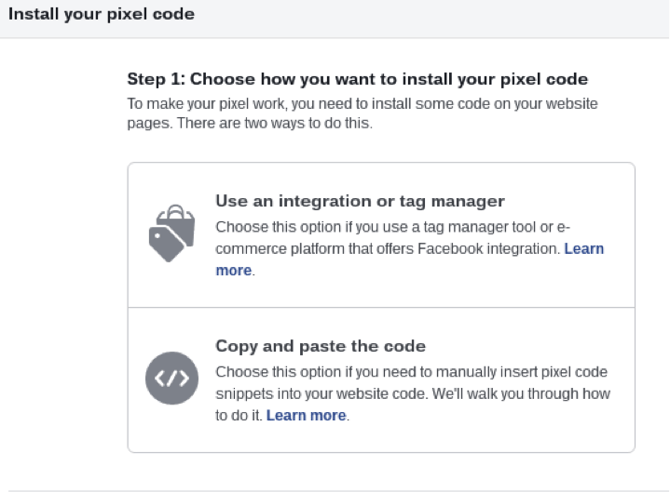Select 'Use an integration or tag manager' heading
This screenshot has height=492, width=670.
coord(360,200)
